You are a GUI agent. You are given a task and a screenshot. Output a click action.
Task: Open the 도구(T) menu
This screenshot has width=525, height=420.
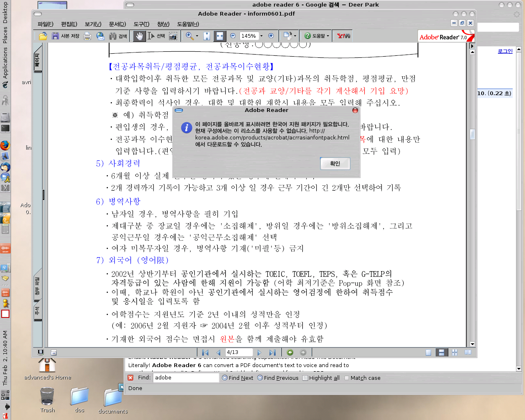click(142, 24)
